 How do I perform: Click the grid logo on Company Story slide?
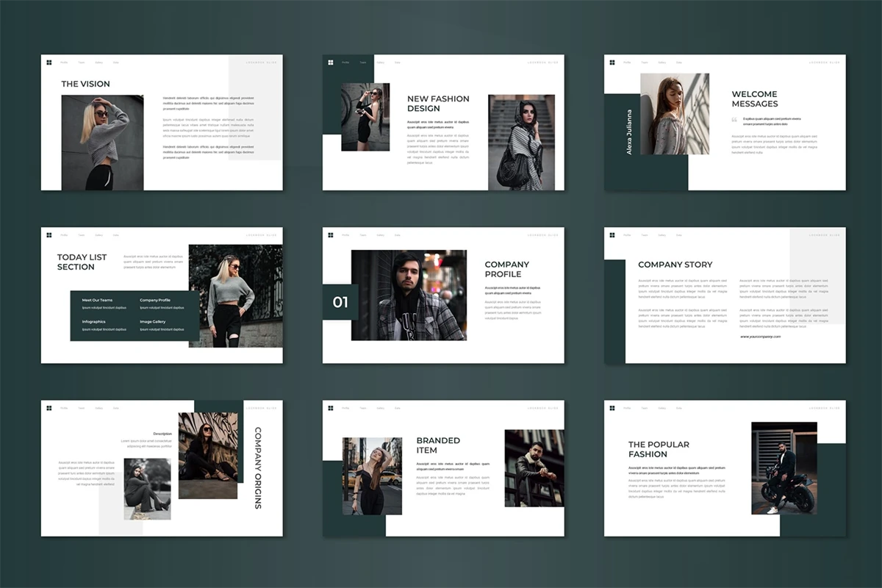pos(612,235)
